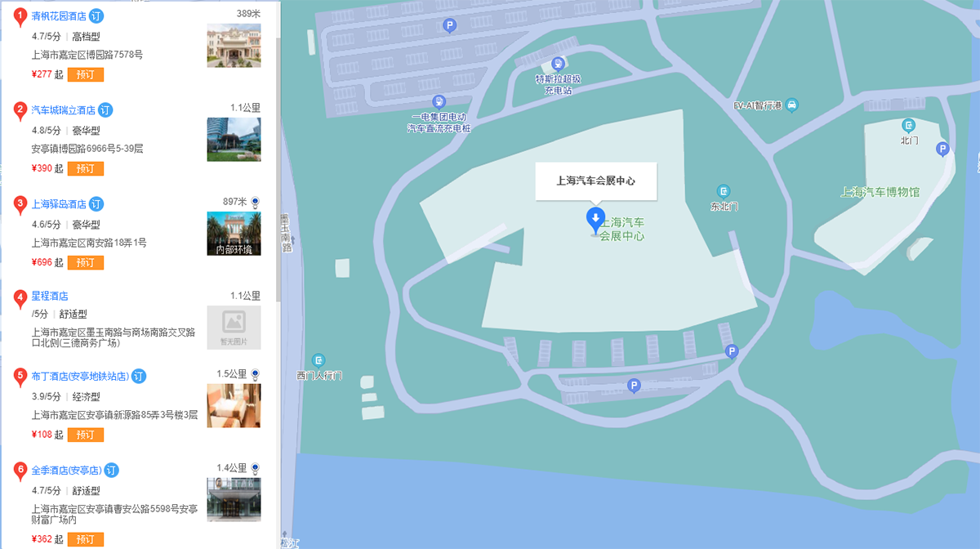This screenshot has height=549, width=980.
Task: Click red marker number 2 for 汽车城瑞立酒店
Action: click(x=20, y=110)
